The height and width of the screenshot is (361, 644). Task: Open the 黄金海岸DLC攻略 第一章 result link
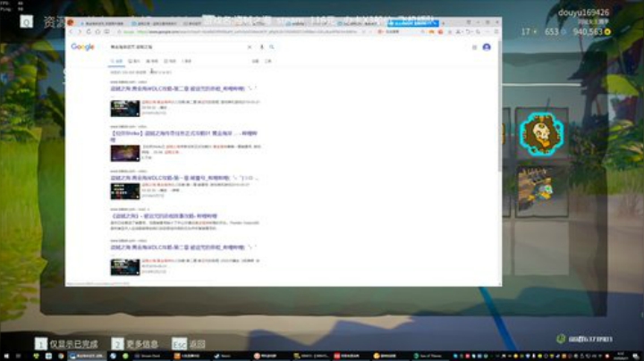pos(184,178)
